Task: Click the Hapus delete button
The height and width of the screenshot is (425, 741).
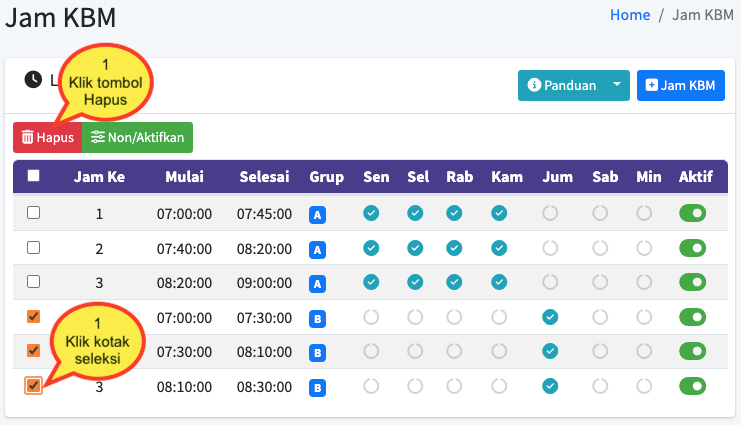Action: tap(47, 138)
